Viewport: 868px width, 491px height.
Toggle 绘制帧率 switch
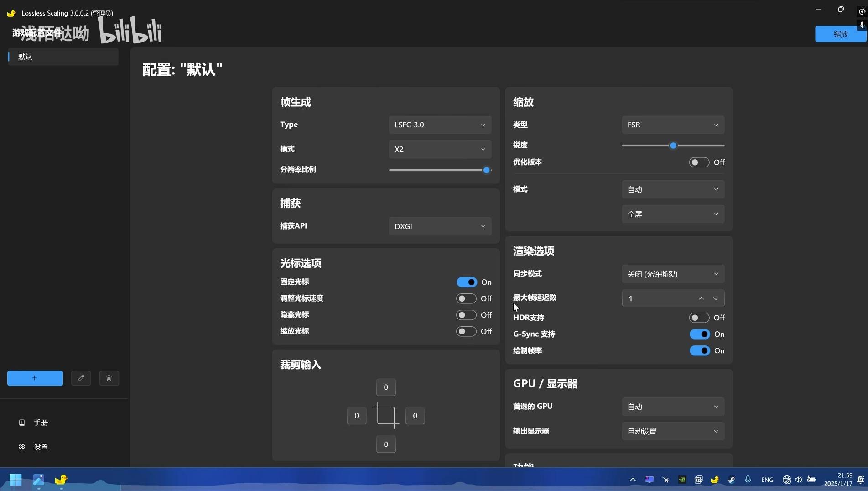tap(700, 351)
